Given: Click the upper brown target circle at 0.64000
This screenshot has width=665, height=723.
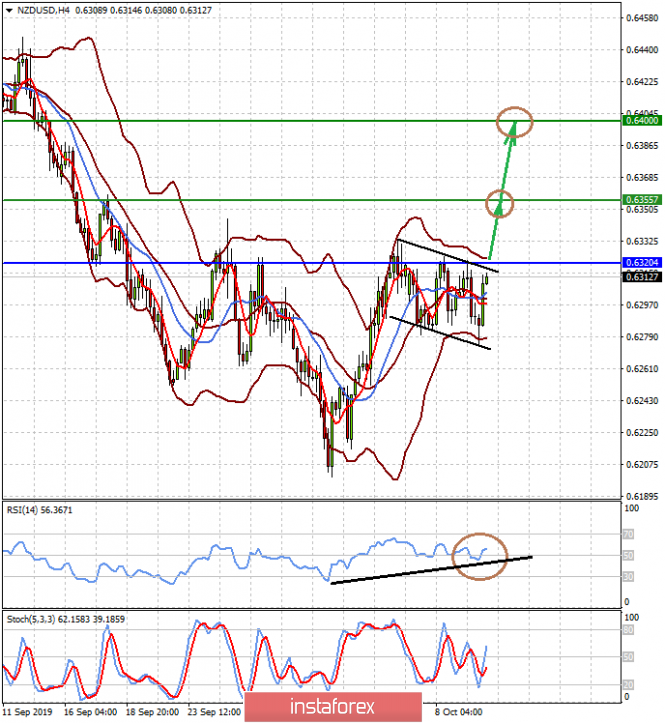Looking at the screenshot, I should 515,122.
